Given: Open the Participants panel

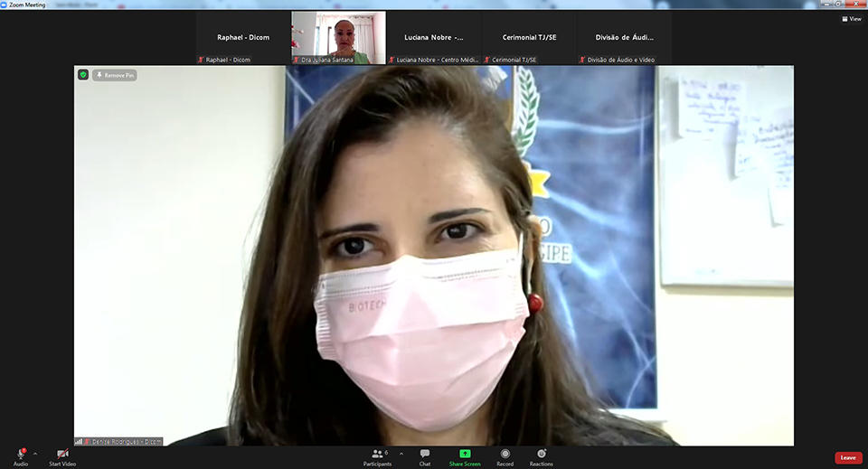Looking at the screenshot, I should (x=378, y=453).
